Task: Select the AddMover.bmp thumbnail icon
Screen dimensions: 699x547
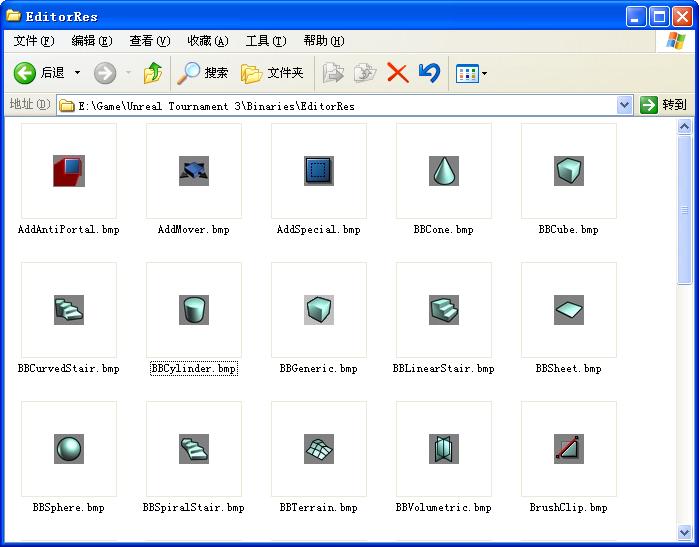Action: pyautogui.click(x=193, y=171)
